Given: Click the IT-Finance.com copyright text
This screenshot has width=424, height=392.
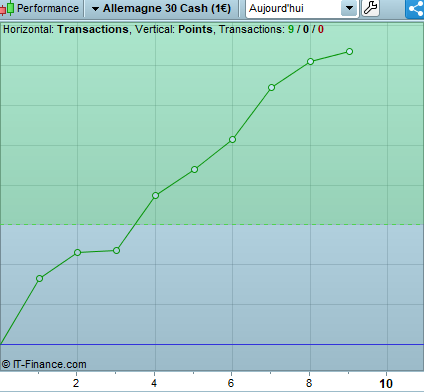Looking at the screenshot, I should 44,364.
